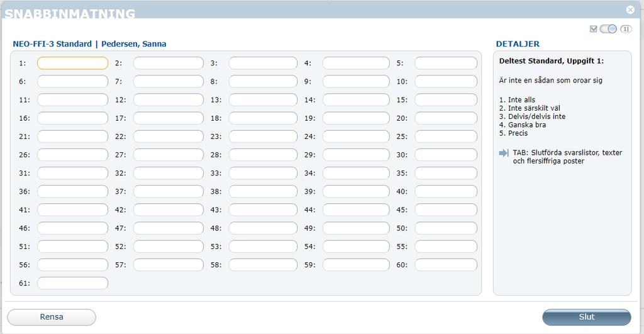Focus the input field for item 46
Viewport: 644px width, 334px height.
(x=73, y=228)
